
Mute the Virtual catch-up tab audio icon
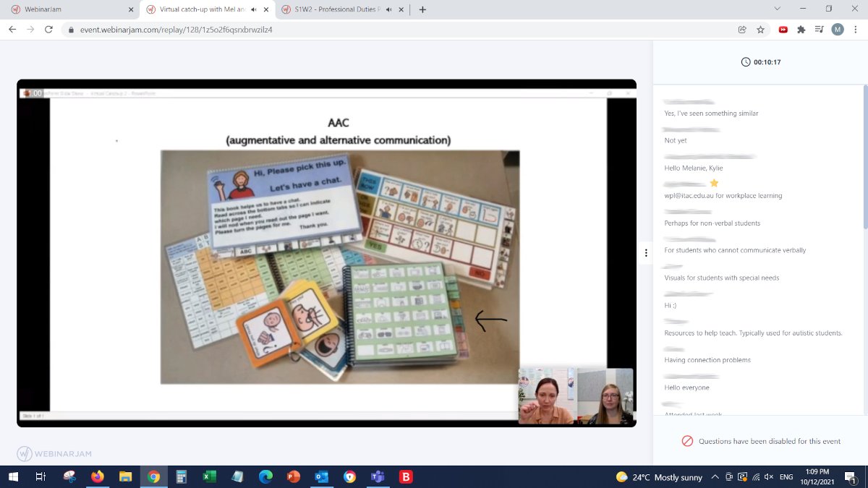[254, 9]
